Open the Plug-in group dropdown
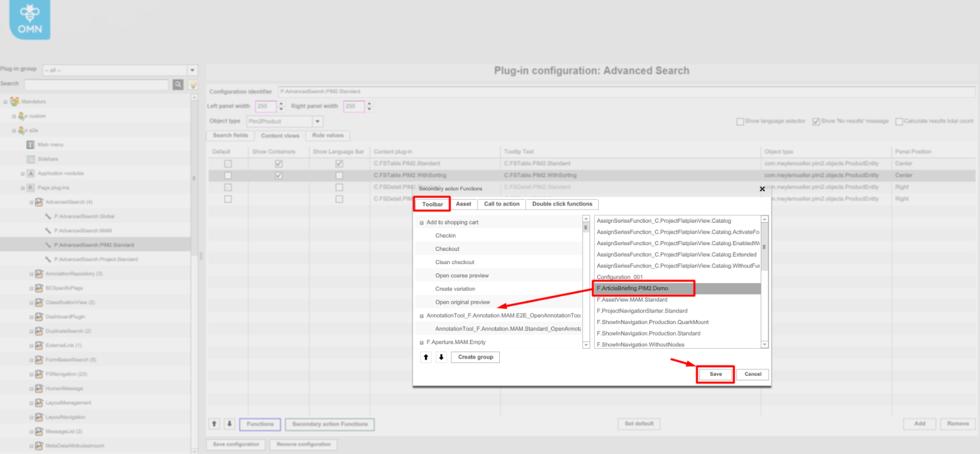The width and height of the screenshot is (980, 454). pos(193,70)
